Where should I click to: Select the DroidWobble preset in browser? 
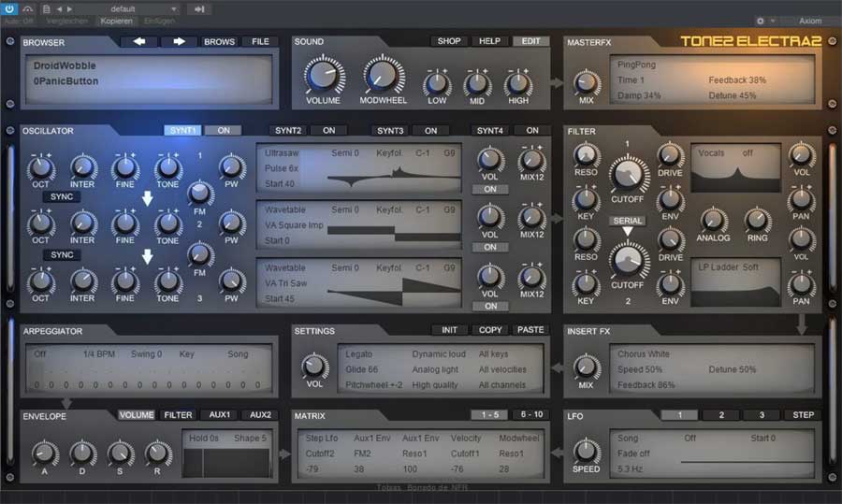[65, 65]
